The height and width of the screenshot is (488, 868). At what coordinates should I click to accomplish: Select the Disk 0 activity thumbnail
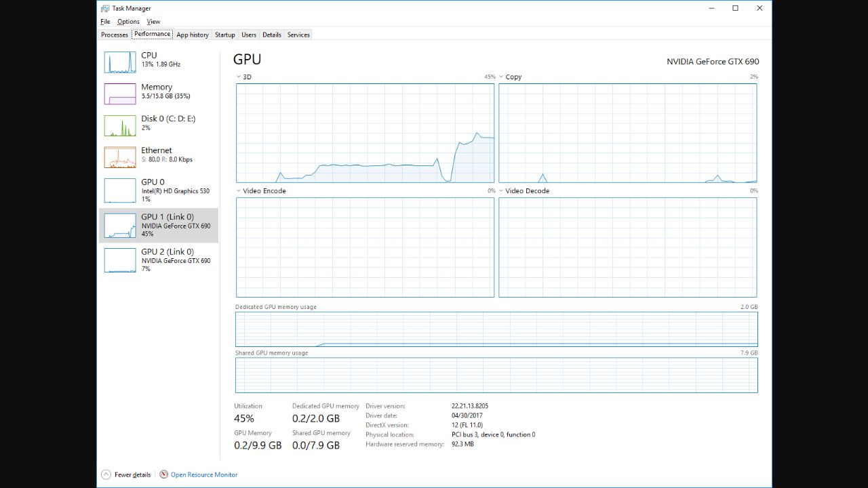click(120, 125)
